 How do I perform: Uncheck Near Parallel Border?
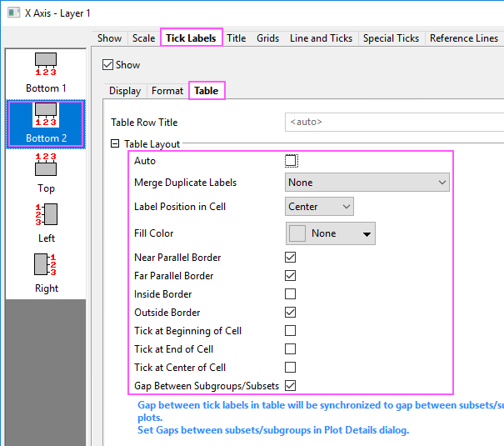click(x=290, y=258)
